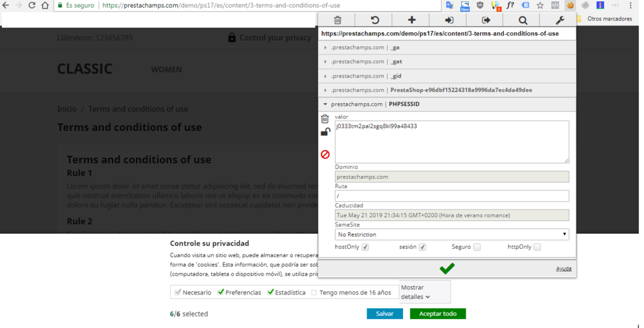Check Tengo menos de 16 años

tap(314, 293)
